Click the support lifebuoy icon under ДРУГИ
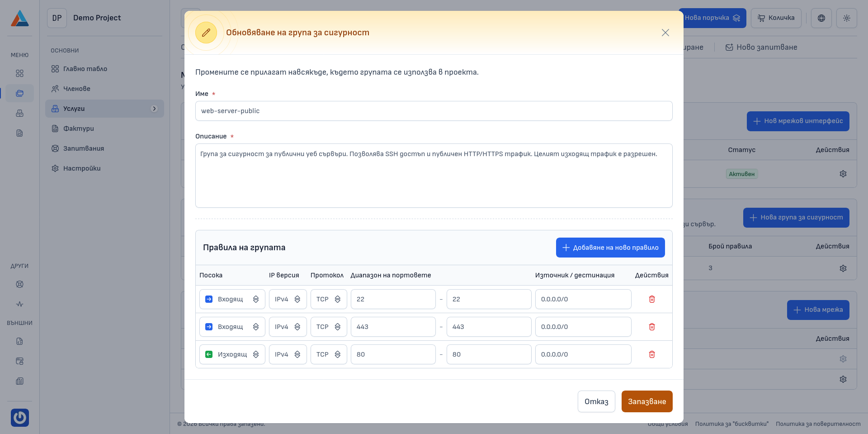Screen dimensions: 868x434 (19, 284)
